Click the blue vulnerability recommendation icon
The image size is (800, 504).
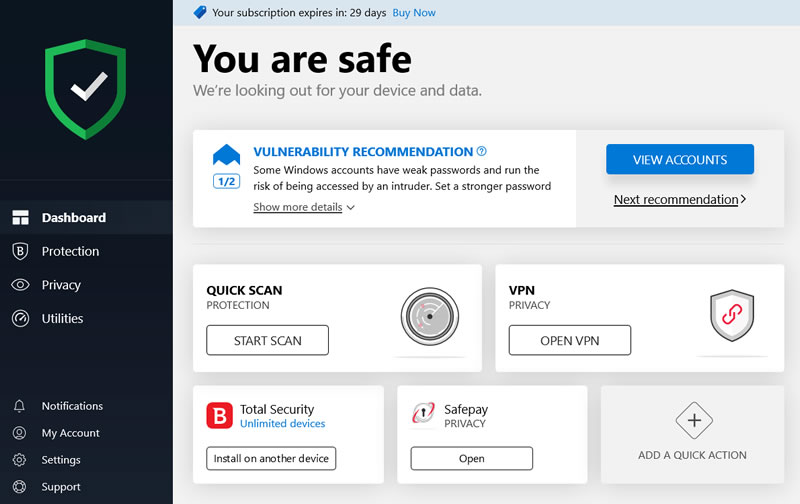click(227, 155)
